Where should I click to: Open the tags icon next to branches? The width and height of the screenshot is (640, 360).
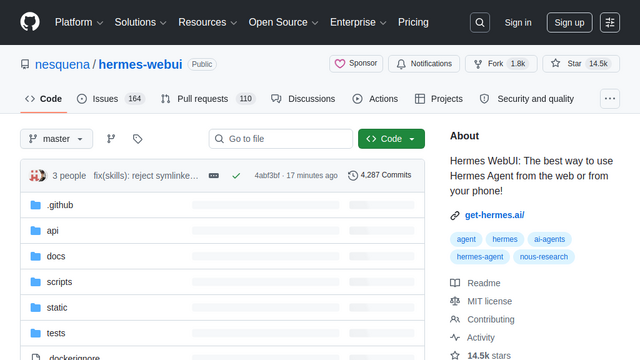(x=138, y=139)
